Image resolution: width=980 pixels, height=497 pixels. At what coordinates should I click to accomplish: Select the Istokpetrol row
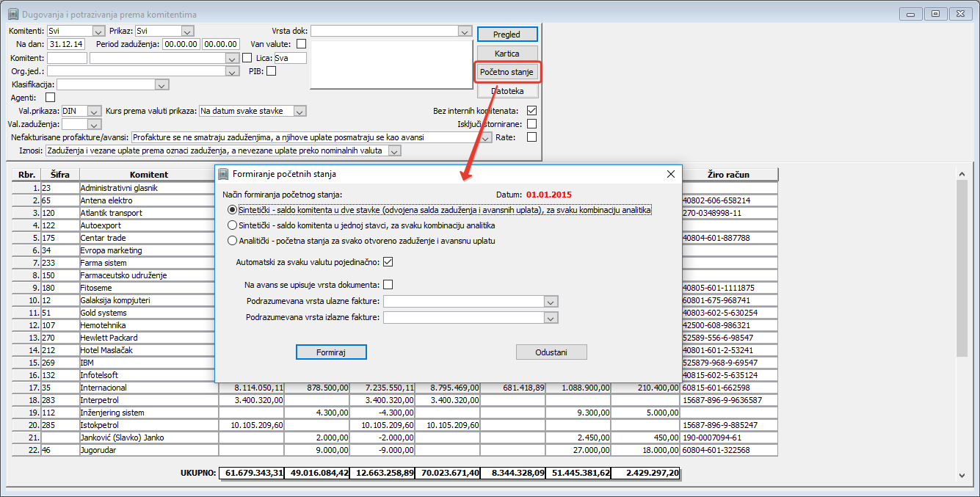pos(395,425)
